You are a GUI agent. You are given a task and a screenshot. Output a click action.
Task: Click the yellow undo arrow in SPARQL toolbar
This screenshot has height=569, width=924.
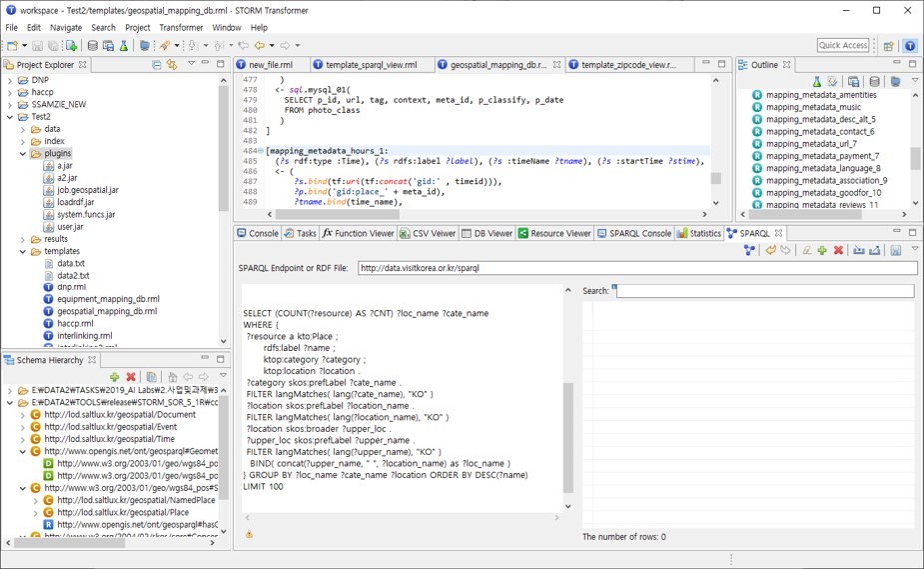click(770, 250)
